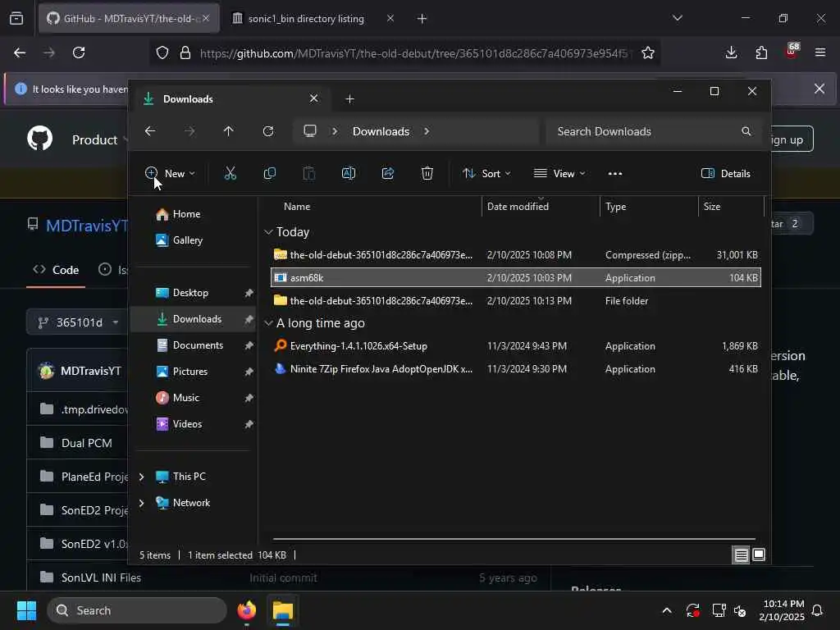840x630 pixels.
Task: Collapse the Today group
Action: pos(268,232)
